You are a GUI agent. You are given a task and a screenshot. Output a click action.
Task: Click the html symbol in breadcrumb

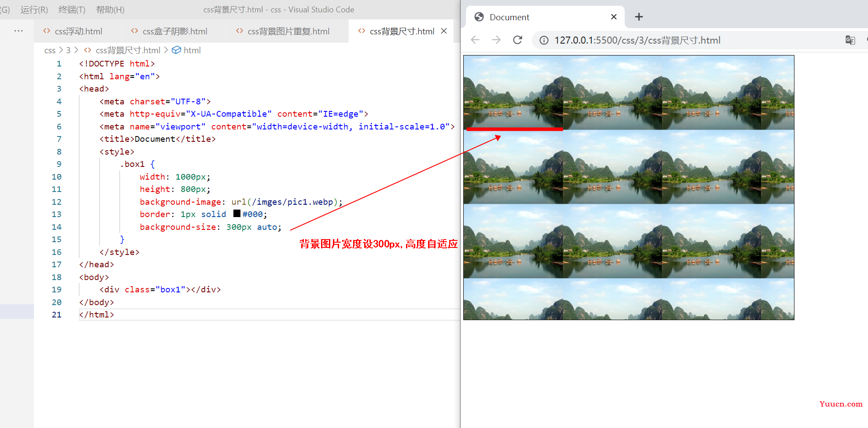tap(192, 50)
